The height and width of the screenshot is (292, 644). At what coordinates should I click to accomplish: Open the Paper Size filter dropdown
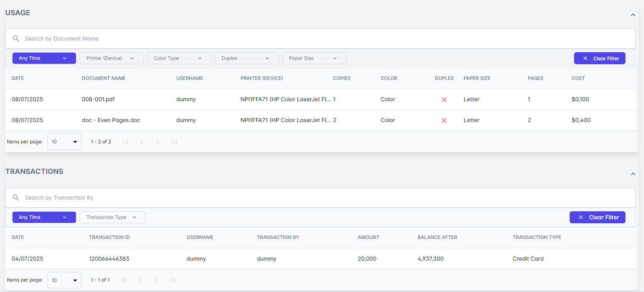(x=314, y=58)
